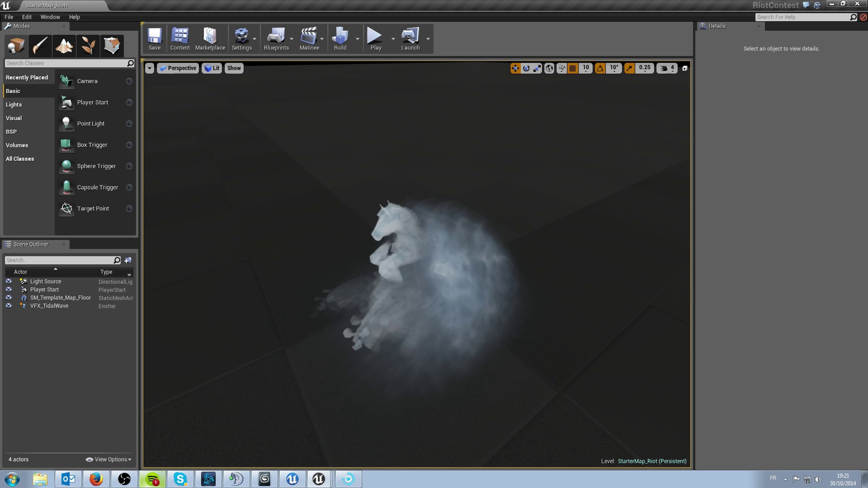Click the Save toolbar icon
Viewport: 868px width, 488px height.
click(x=154, y=39)
